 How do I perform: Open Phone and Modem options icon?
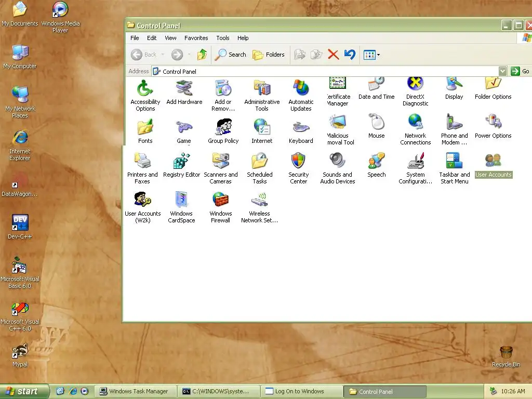tap(454, 129)
